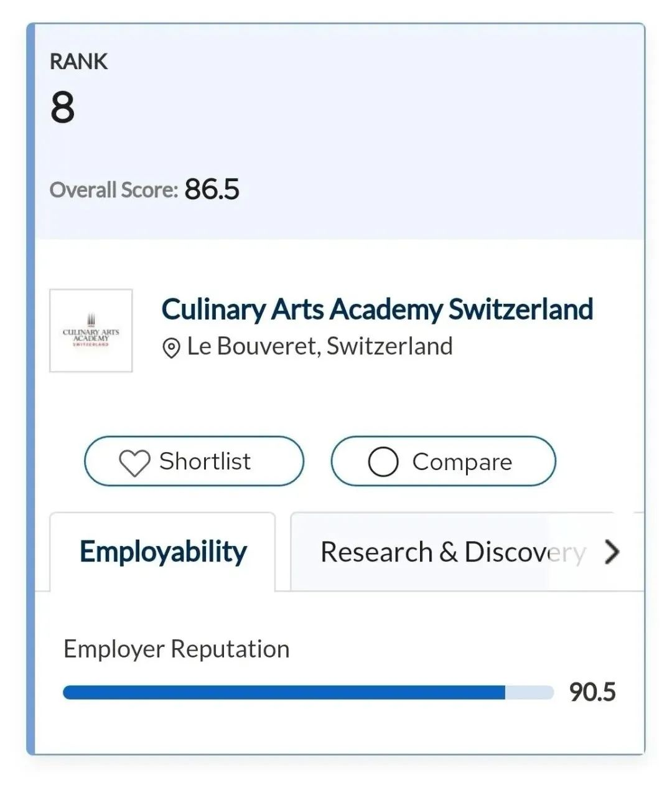Show more tabs with the right chevron
672x787 pixels.
click(612, 552)
